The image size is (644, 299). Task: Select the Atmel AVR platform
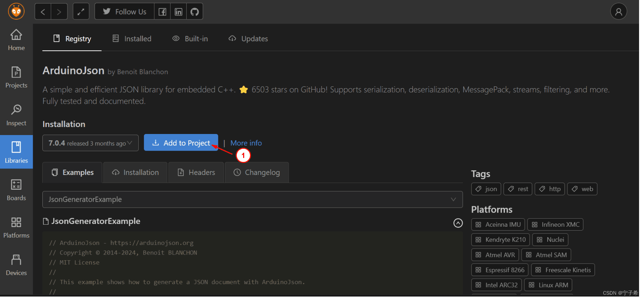coord(495,255)
